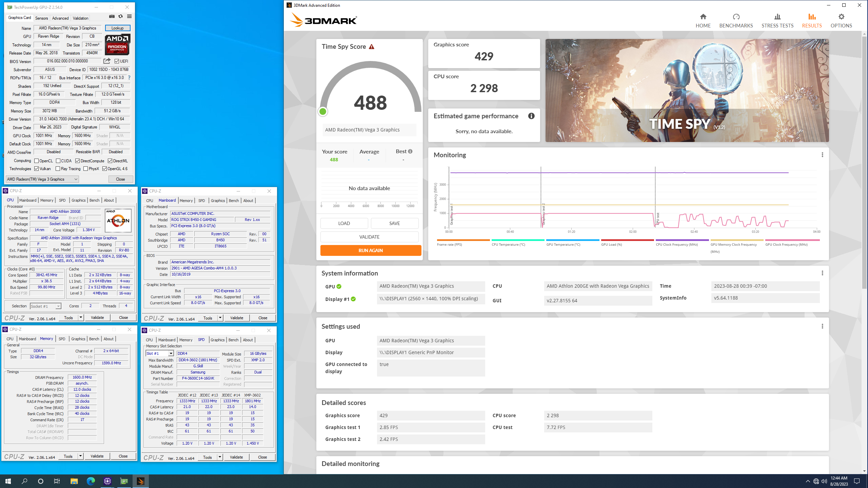The height and width of the screenshot is (488, 868).
Task: Open Microsoft Edge from the taskbar
Action: coord(91,481)
